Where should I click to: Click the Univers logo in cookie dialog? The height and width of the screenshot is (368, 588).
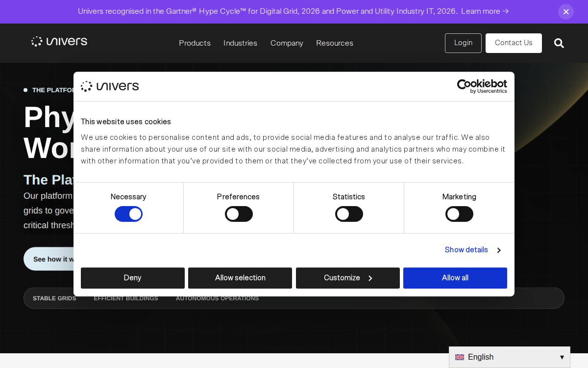tap(110, 86)
